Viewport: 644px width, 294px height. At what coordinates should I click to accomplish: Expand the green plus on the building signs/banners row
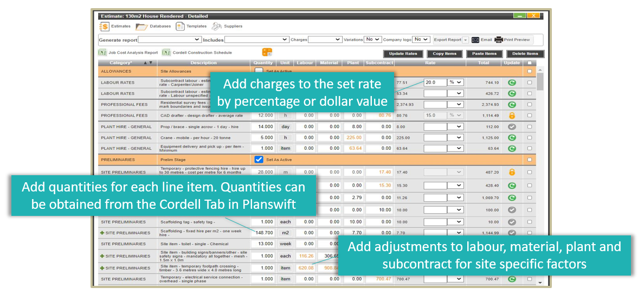tap(102, 256)
